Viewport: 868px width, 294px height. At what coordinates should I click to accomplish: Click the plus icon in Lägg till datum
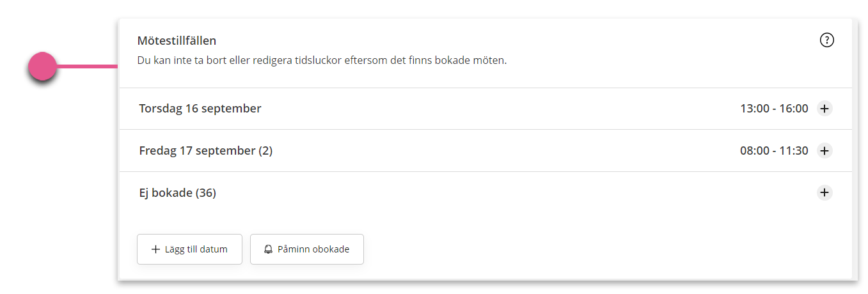(x=155, y=249)
